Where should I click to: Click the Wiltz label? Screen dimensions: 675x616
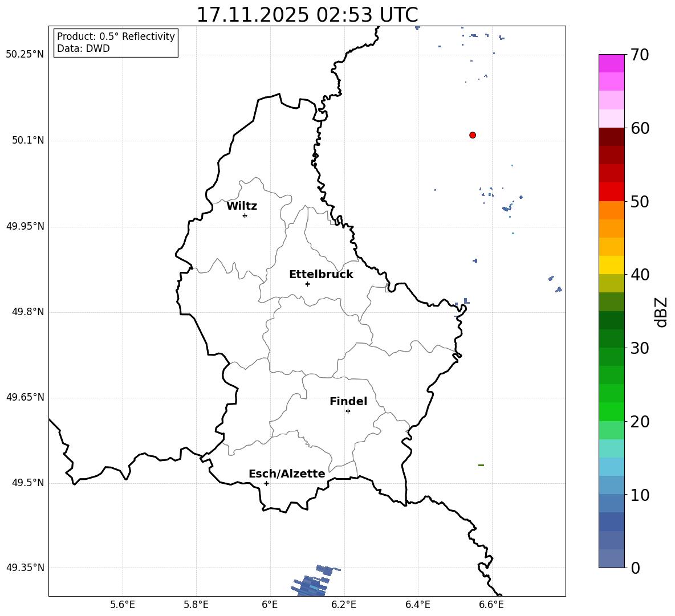[x=242, y=206]
